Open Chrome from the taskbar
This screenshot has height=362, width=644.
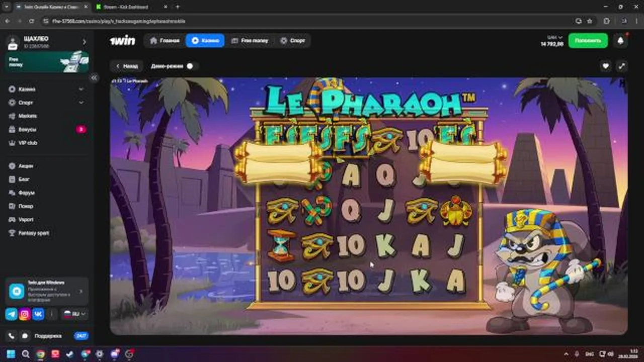tap(40, 354)
